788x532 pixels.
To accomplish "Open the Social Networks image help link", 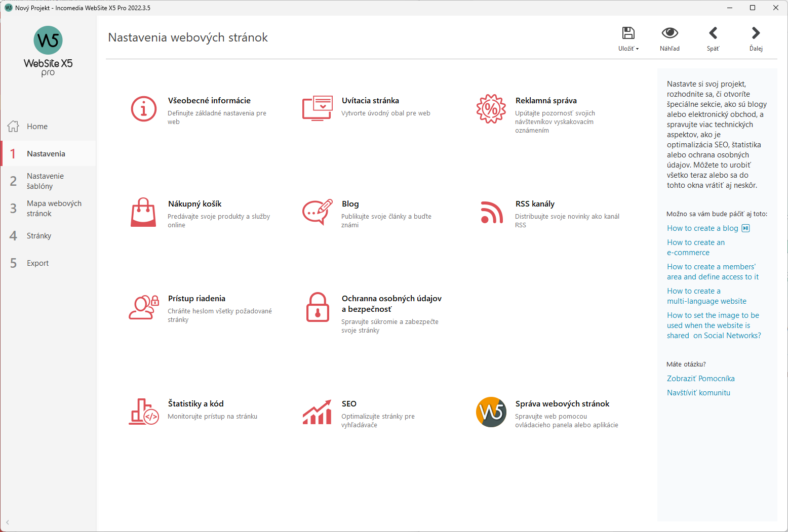I will pos(714,325).
